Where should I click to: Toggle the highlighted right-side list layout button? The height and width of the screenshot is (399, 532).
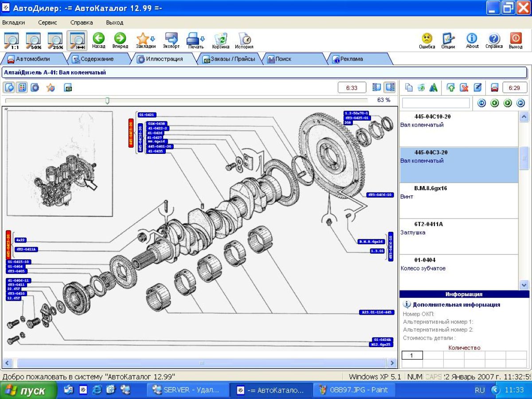click(390, 88)
